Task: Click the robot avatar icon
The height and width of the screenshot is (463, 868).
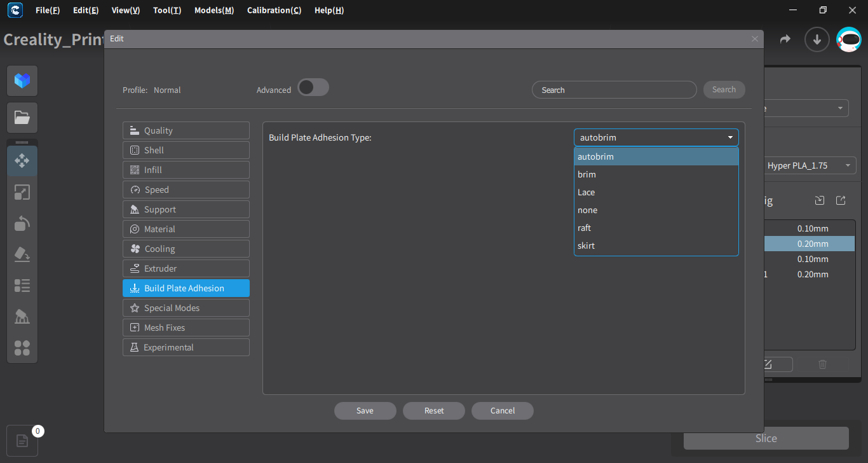Action: (849, 39)
